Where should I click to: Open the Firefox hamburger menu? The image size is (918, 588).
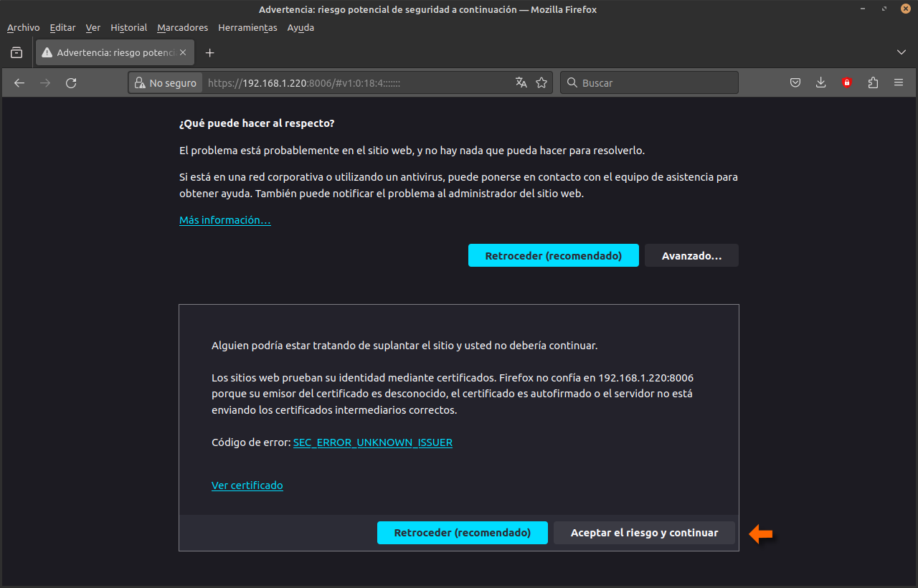click(x=899, y=83)
